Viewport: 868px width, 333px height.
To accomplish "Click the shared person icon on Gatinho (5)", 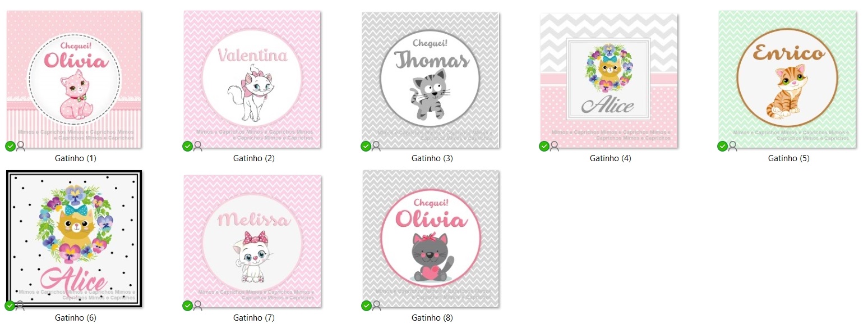I will [x=733, y=147].
